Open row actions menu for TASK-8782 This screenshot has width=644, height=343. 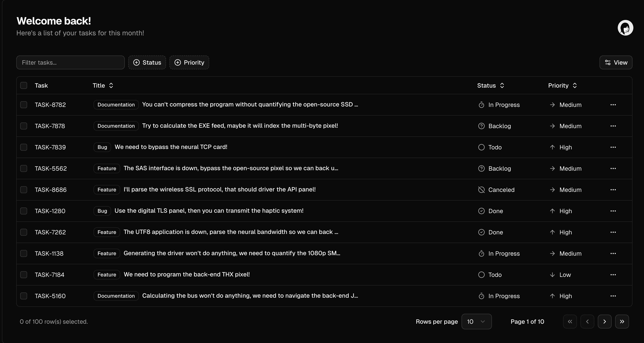point(613,105)
